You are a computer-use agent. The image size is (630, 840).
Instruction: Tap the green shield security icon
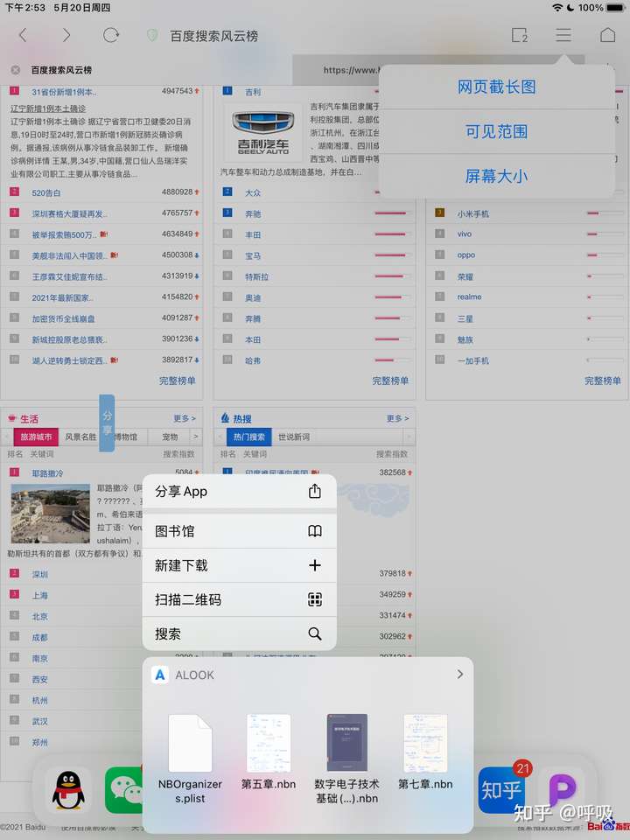[152, 36]
